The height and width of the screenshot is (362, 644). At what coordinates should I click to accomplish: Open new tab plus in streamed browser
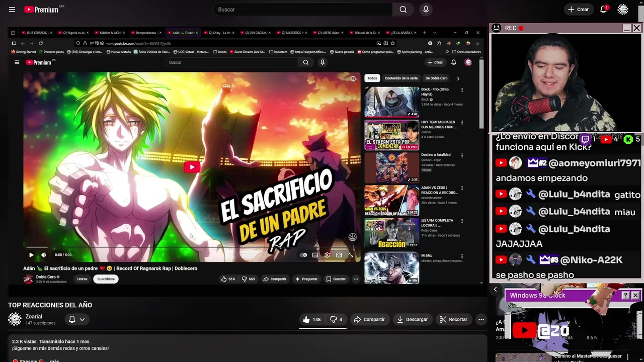click(x=425, y=33)
